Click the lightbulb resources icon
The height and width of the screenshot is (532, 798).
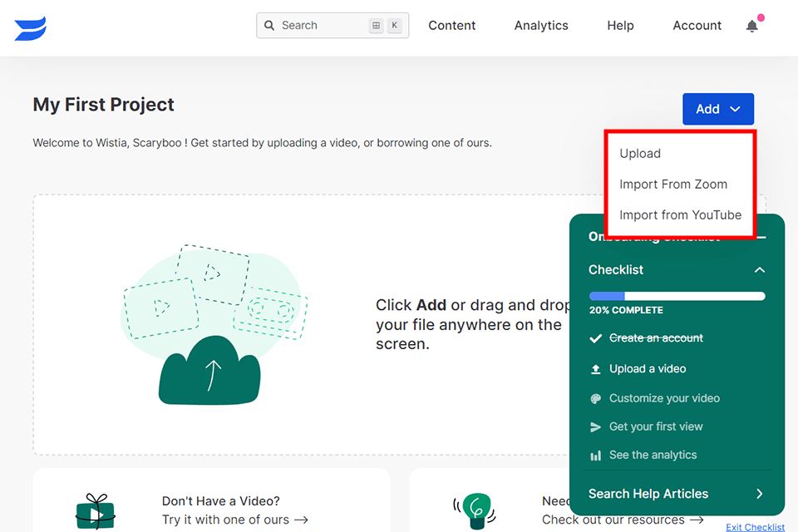pyautogui.click(x=475, y=510)
